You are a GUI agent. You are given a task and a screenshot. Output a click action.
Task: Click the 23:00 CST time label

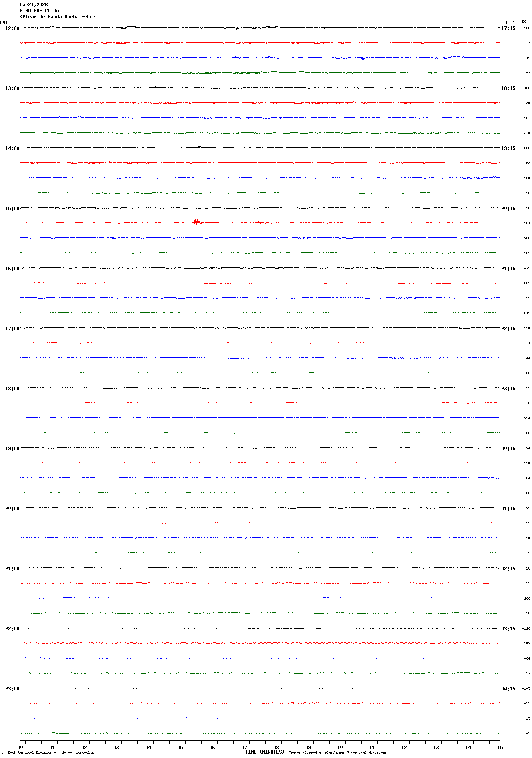[x=12, y=689]
